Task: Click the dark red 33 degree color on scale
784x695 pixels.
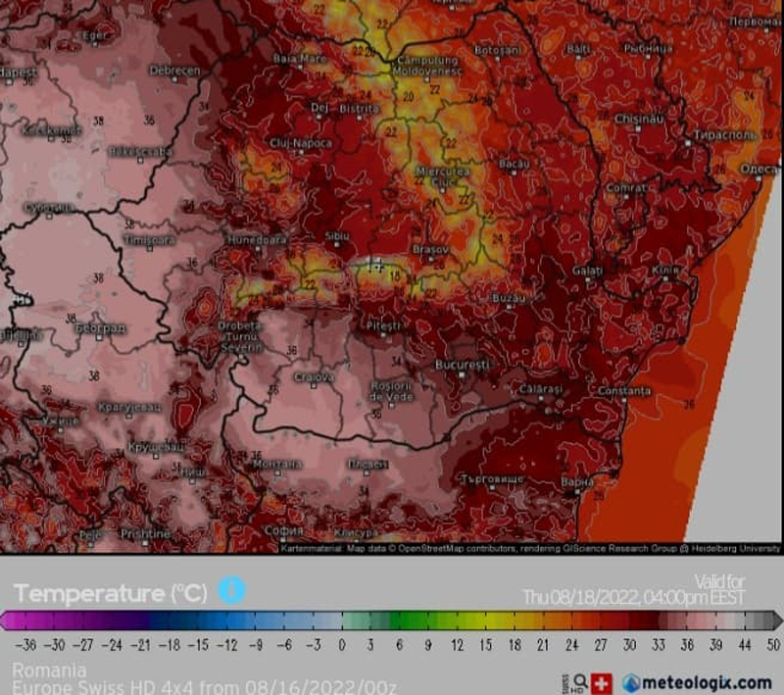Action: pos(656,620)
